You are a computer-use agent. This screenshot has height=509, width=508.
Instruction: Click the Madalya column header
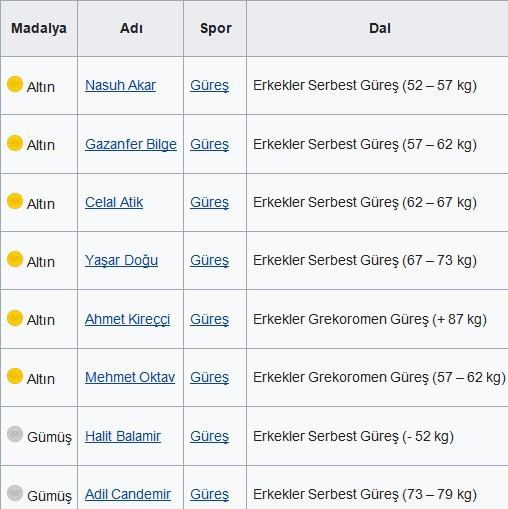pos(39,28)
